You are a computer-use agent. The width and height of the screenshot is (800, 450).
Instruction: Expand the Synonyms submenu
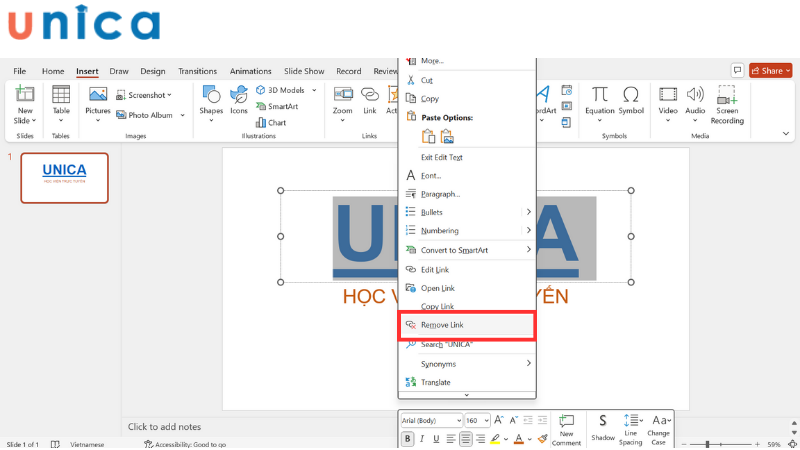click(x=528, y=363)
